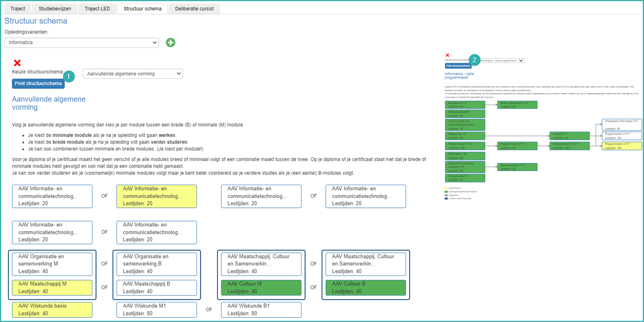Click the blue In ander centrum gevolgd swatch
Screen dimensions: 644x322
coord(446,198)
